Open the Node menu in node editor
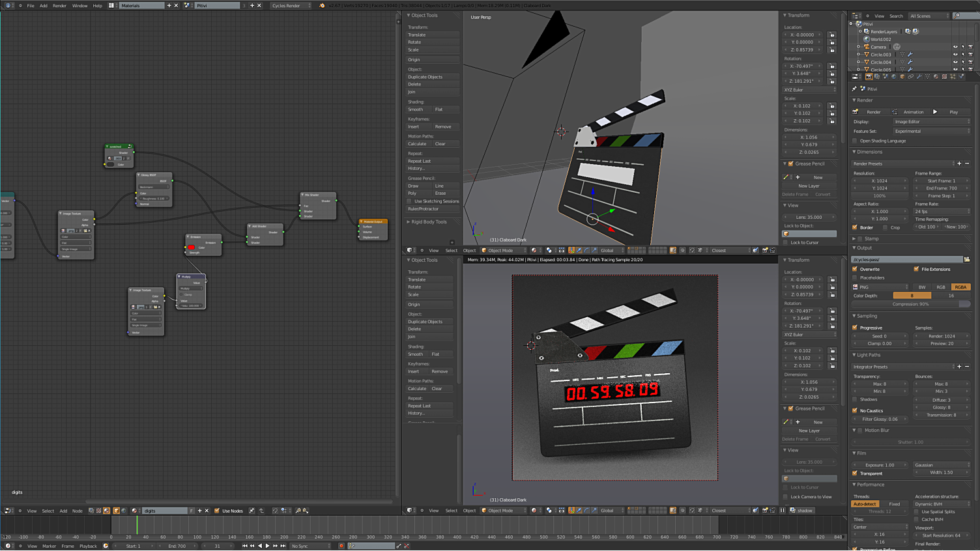Viewport: 980px width, 551px height. pyautogui.click(x=77, y=511)
